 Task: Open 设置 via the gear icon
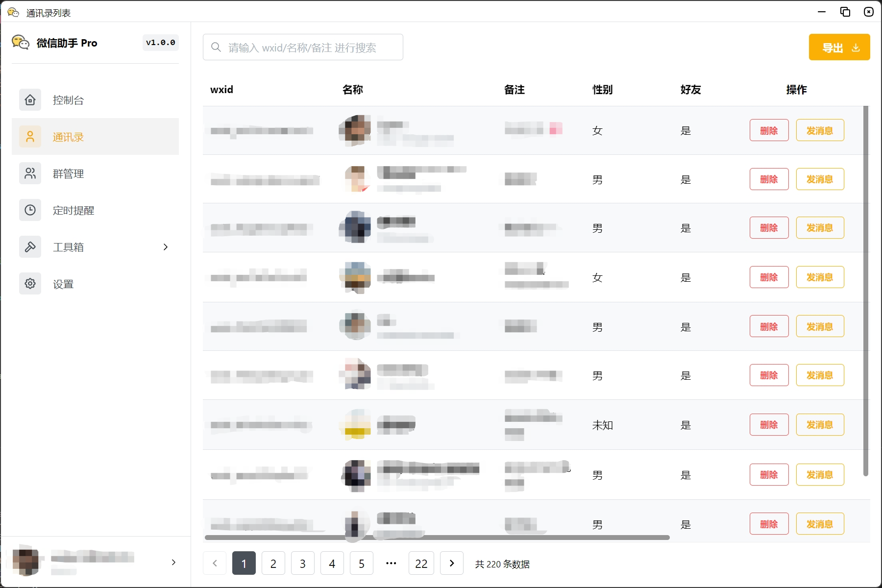tap(30, 284)
